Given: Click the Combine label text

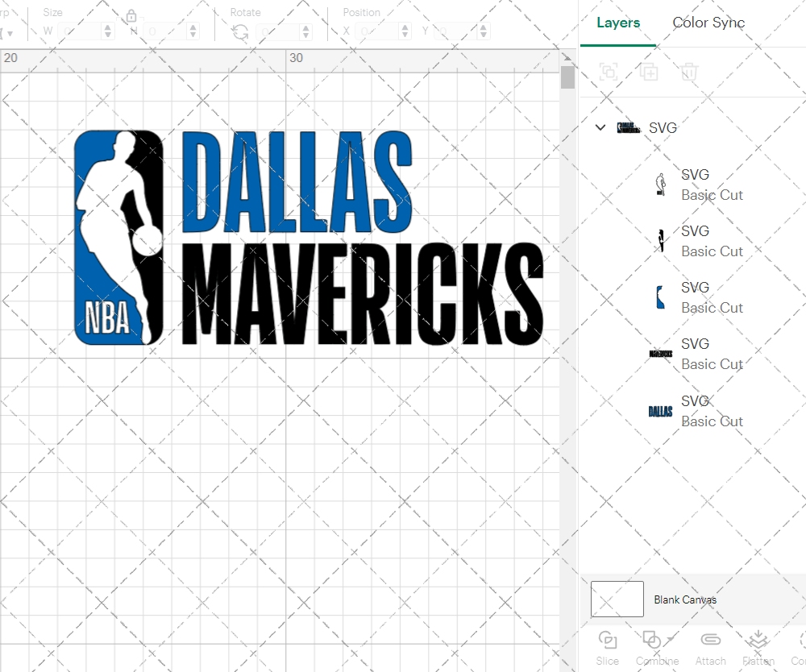Looking at the screenshot, I should (x=657, y=662).
